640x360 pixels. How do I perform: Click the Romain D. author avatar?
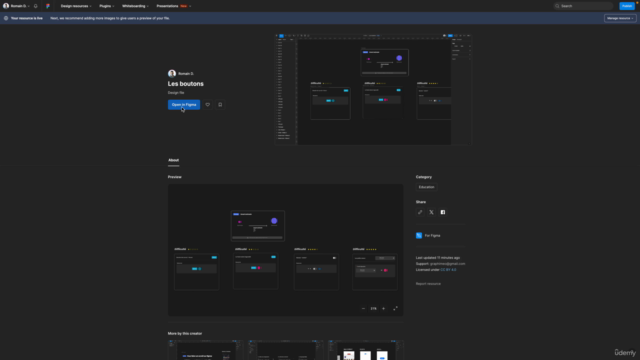(x=172, y=73)
